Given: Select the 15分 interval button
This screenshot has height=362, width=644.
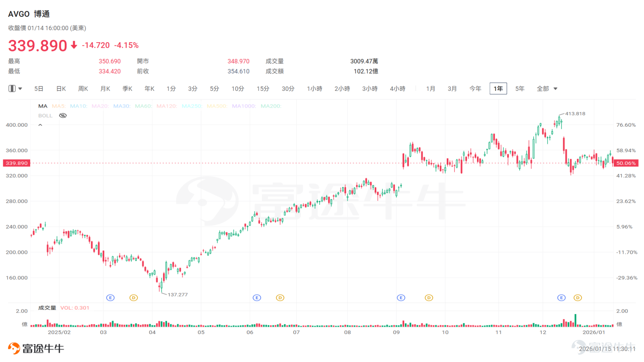Looking at the screenshot, I should (x=263, y=88).
